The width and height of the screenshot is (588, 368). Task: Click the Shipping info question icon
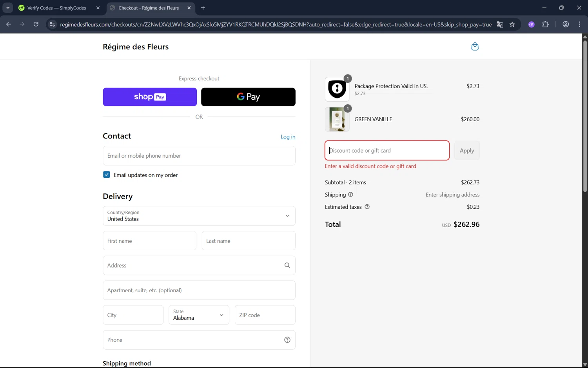point(350,195)
